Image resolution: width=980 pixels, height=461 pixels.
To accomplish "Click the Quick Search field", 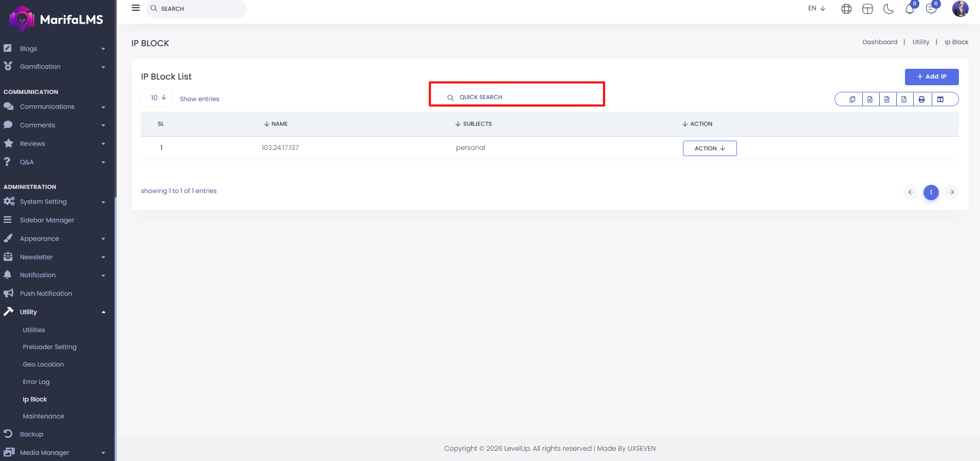I will coord(516,97).
